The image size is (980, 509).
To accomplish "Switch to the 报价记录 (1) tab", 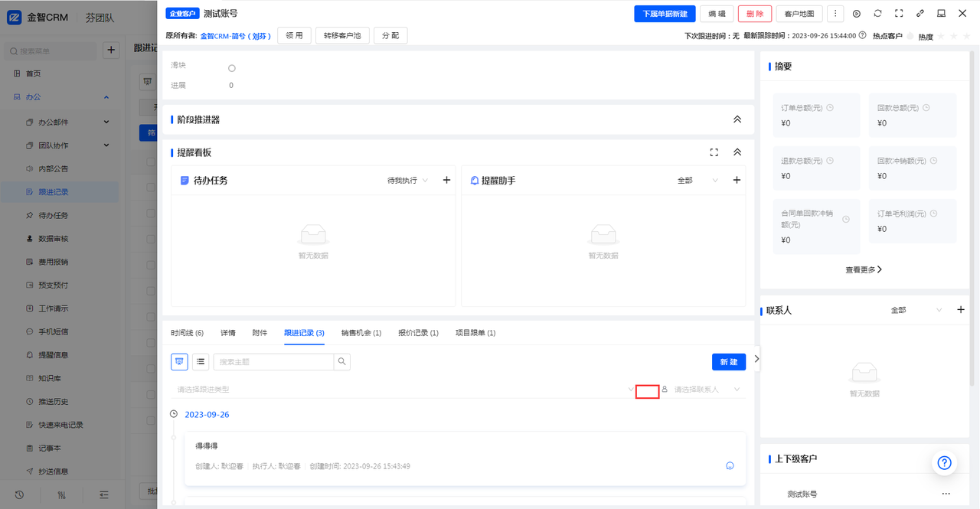I will point(418,333).
